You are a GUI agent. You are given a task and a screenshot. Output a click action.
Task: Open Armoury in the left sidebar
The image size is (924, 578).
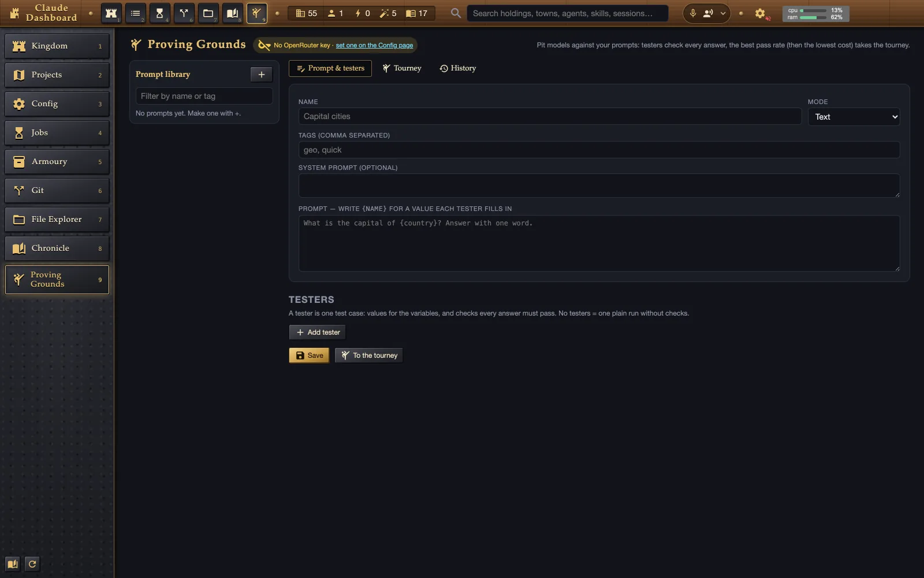point(57,162)
